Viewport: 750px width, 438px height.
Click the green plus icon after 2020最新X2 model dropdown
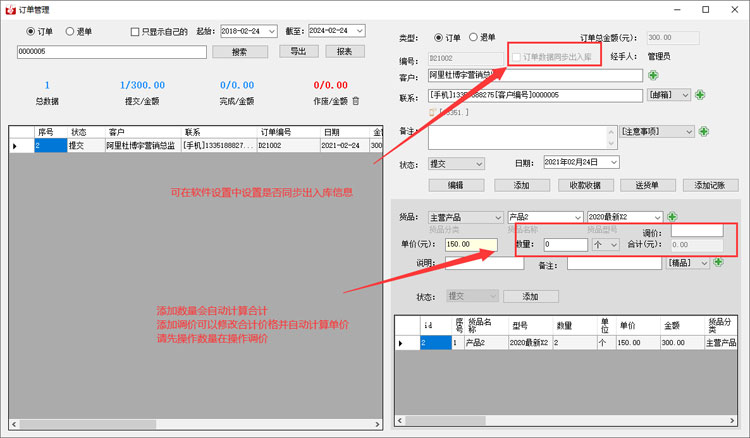coord(672,217)
